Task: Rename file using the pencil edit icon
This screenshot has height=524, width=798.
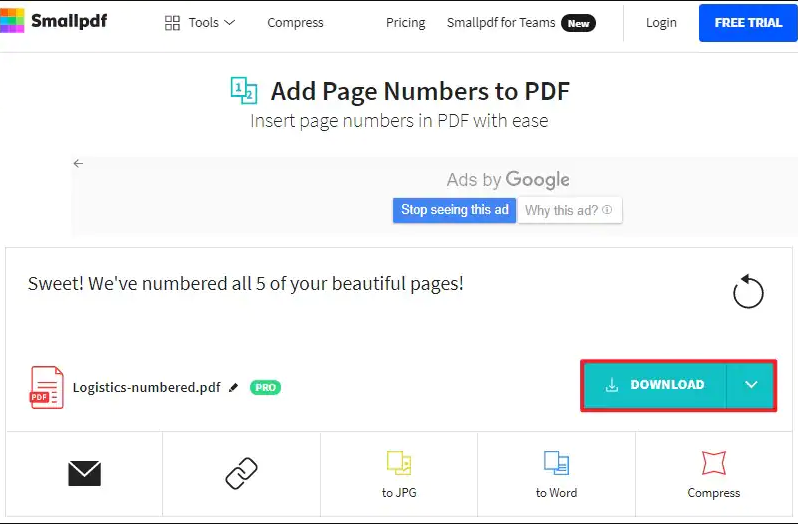Action: tap(234, 387)
